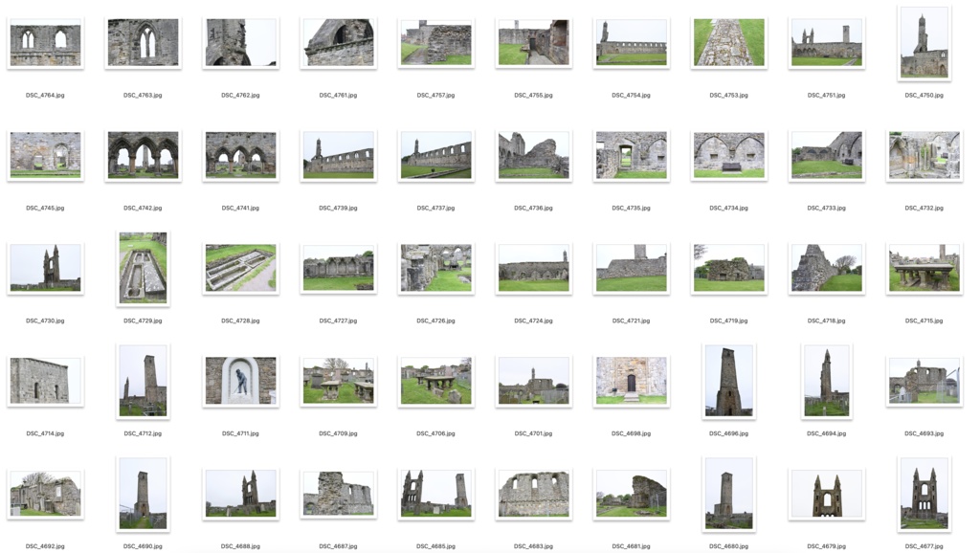Choose the DSC_4719.jpg thumbnail
The width and height of the screenshot is (980, 553).
tap(728, 269)
